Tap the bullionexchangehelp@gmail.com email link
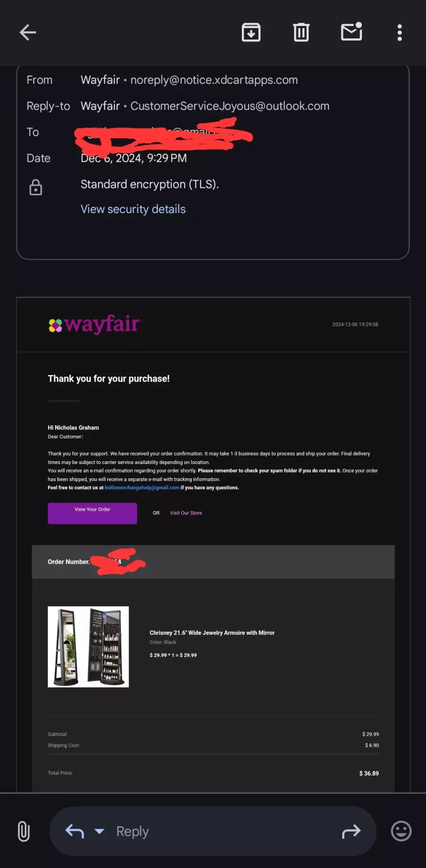The width and height of the screenshot is (426, 868). click(x=142, y=488)
